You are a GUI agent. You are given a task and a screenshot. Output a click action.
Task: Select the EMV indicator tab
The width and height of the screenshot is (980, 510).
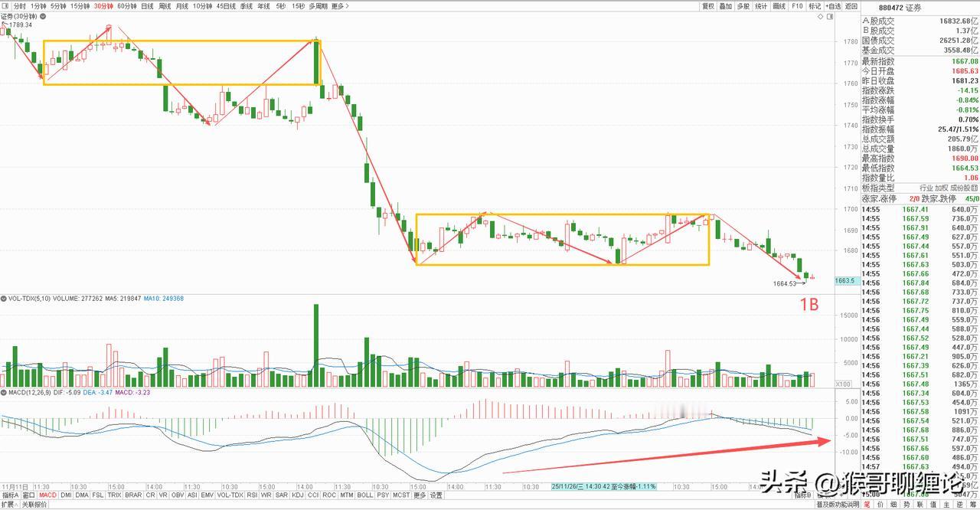click(x=207, y=496)
